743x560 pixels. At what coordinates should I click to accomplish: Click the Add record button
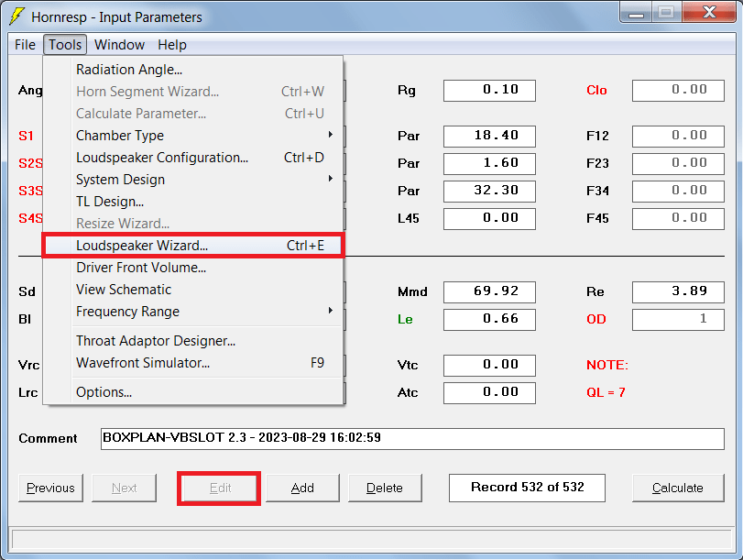(302, 488)
